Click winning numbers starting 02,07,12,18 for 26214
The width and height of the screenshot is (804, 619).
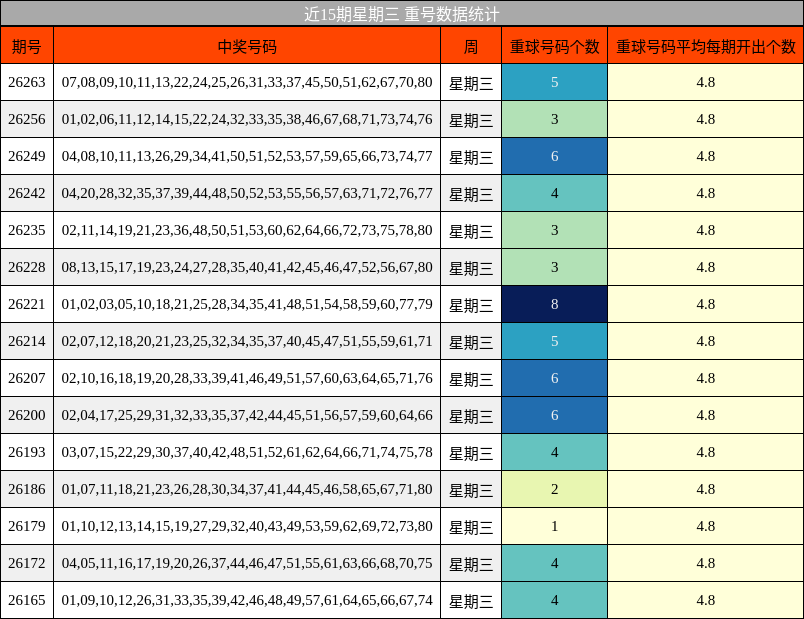click(x=247, y=341)
